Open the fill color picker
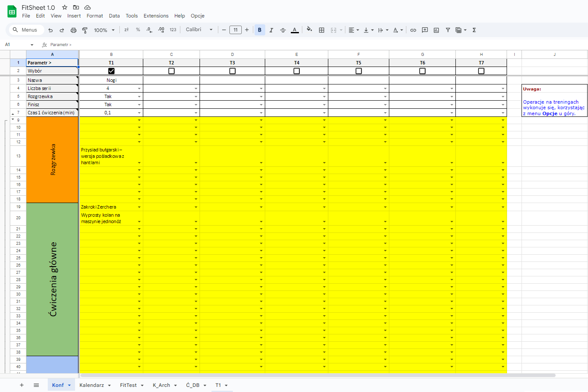 coord(309,30)
